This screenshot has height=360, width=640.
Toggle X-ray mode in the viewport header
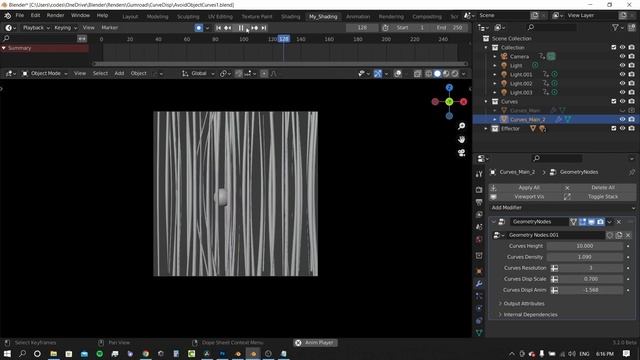click(417, 73)
